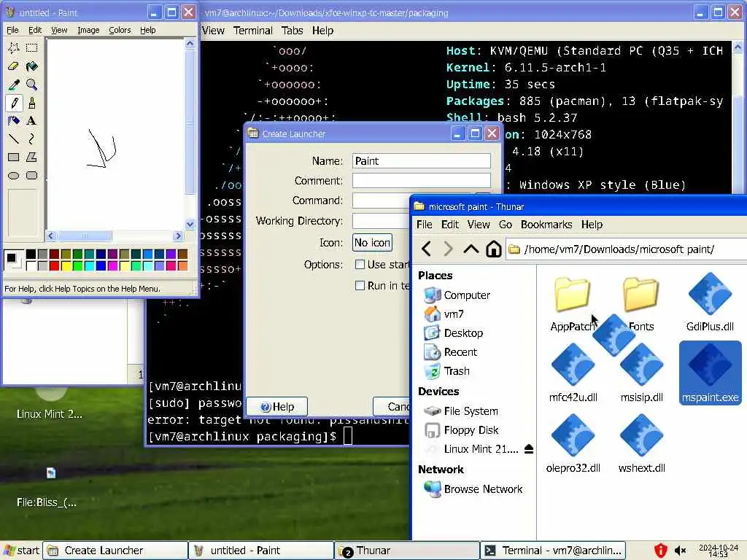Image resolution: width=747 pixels, height=560 pixels.
Task: Open Bookmarks menu in Thunar
Action: (546, 225)
